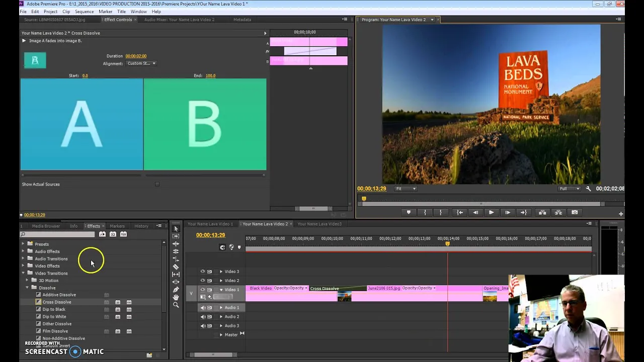The width and height of the screenshot is (644, 362).
Task: Select the Rolling Edit tool
Action: coord(176,251)
